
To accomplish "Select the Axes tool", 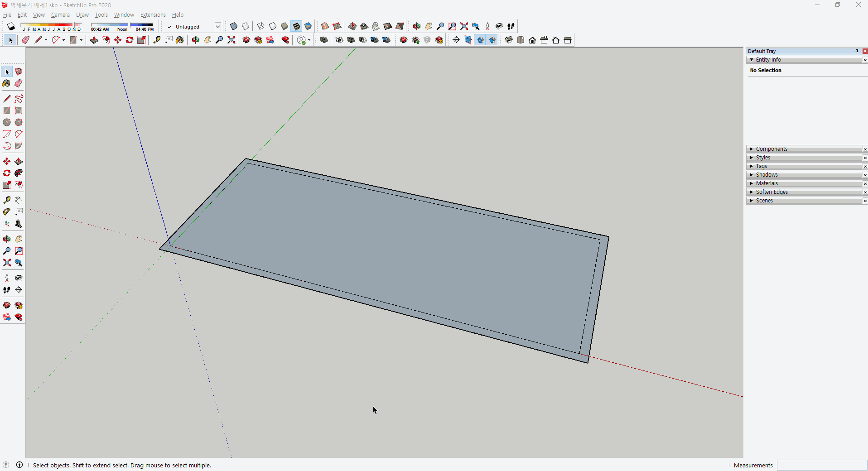I will click(7, 223).
